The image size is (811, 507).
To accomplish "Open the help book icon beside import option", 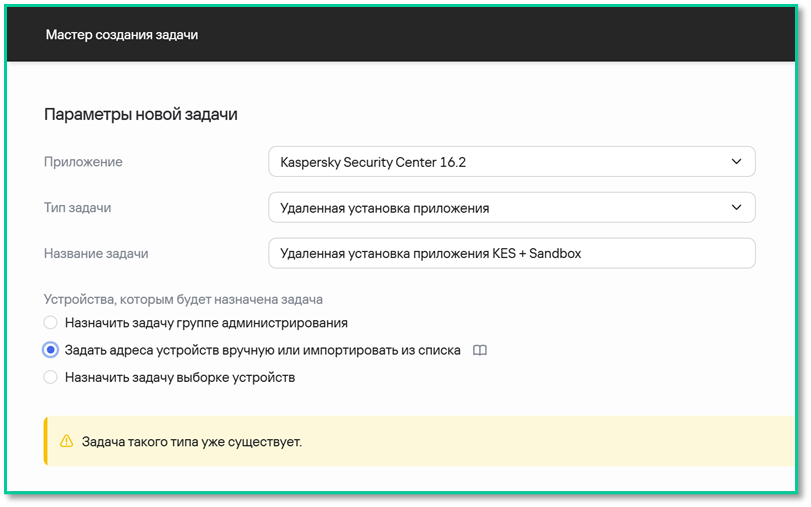I will click(479, 351).
